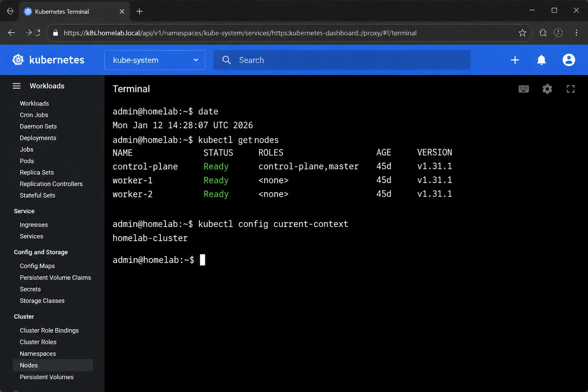Viewport: 588px width, 392px height.
Task: Click the VERSION column header
Action: [x=434, y=152]
